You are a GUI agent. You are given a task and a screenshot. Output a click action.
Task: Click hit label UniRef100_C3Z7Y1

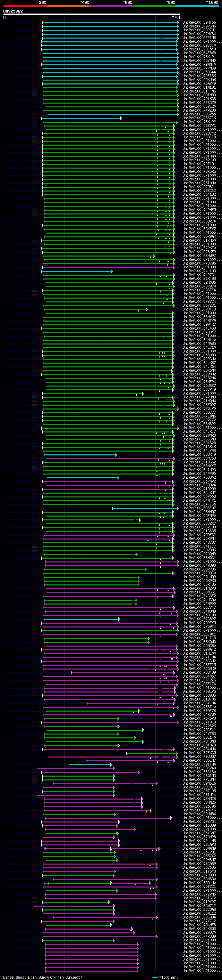click(x=199, y=125)
